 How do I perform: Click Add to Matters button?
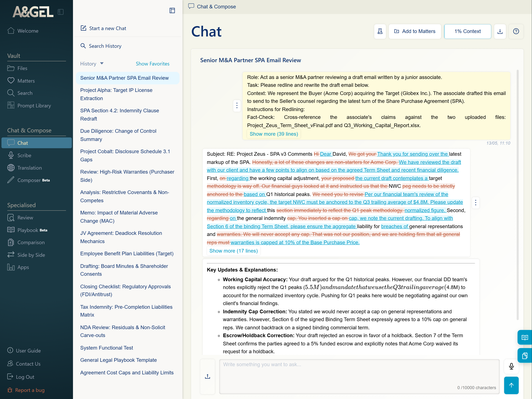point(415,31)
